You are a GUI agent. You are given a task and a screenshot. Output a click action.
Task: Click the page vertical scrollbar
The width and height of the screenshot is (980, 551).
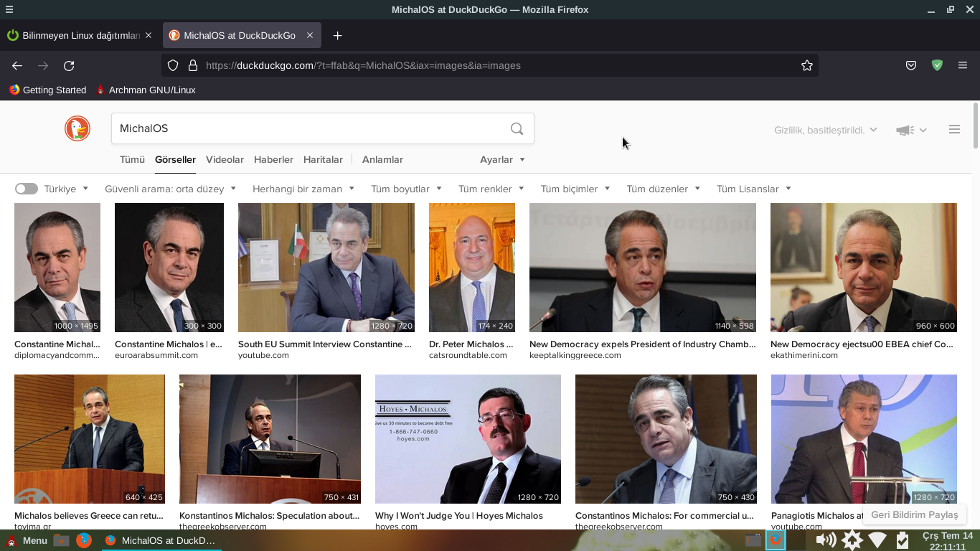tap(976, 126)
